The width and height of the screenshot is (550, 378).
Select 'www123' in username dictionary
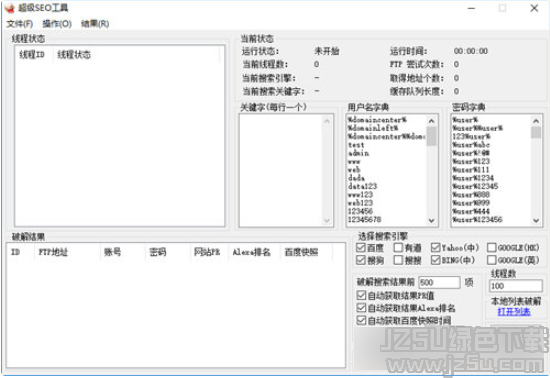tap(360, 195)
